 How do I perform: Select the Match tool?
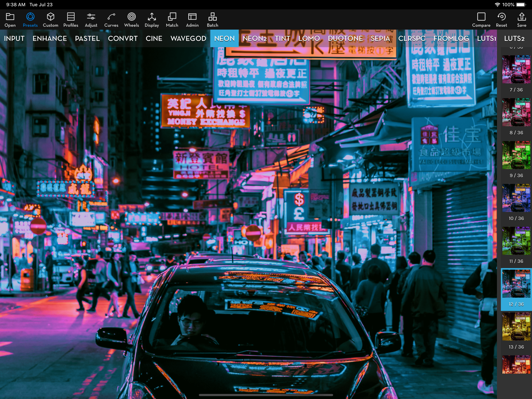(172, 19)
